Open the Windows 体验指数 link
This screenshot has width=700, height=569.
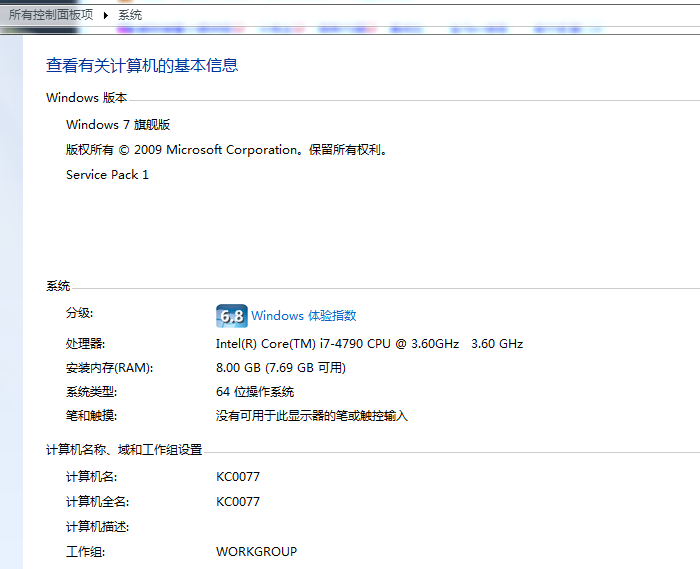pyautogui.click(x=303, y=316)
